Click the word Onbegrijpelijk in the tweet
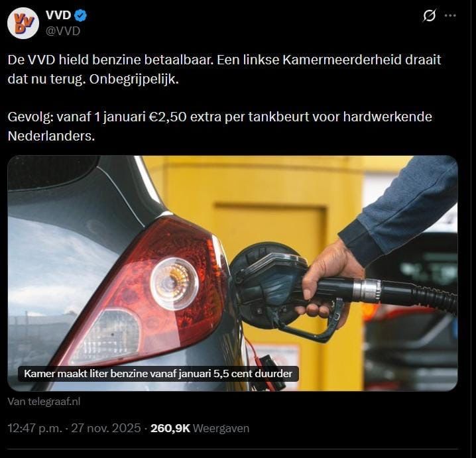 (x=134, y=80)
